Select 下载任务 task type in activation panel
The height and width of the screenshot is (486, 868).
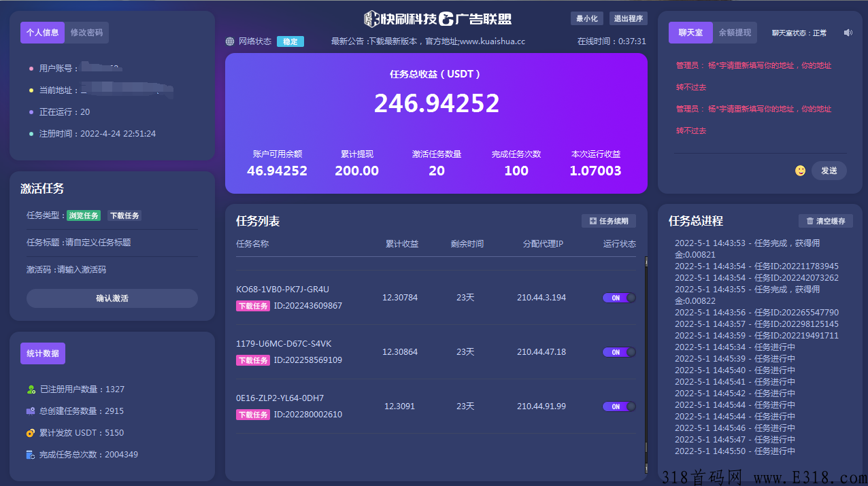coord(124,215)
